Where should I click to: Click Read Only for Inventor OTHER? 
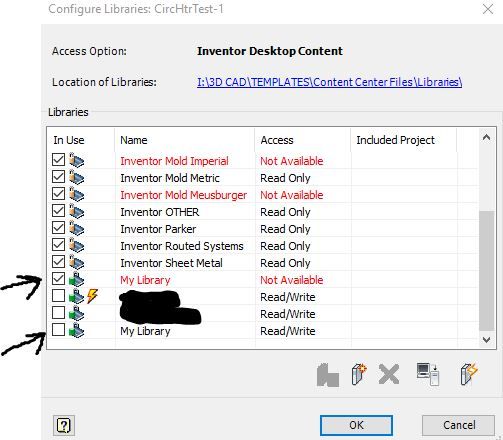click(x=285, y=212)
